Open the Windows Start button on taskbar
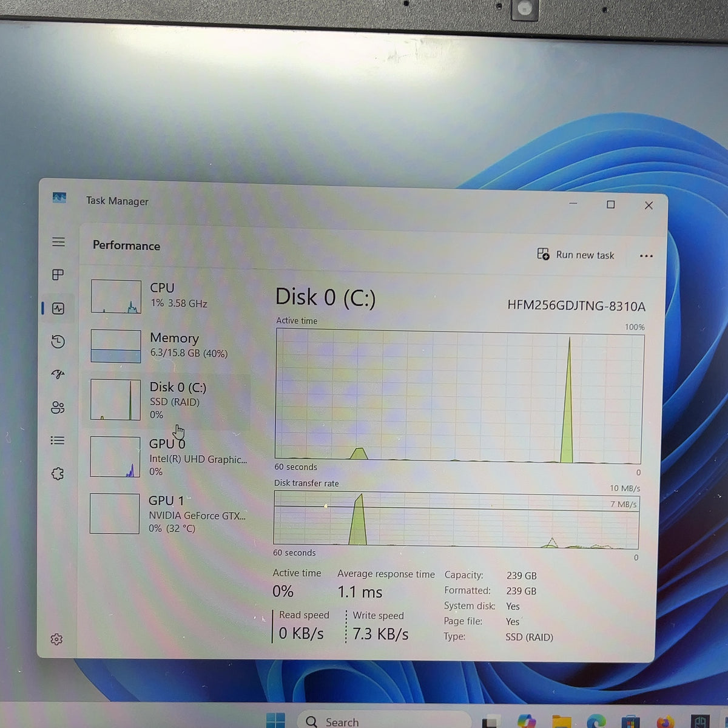This screenshot has width=728, height=728. (x=275, y=720)
